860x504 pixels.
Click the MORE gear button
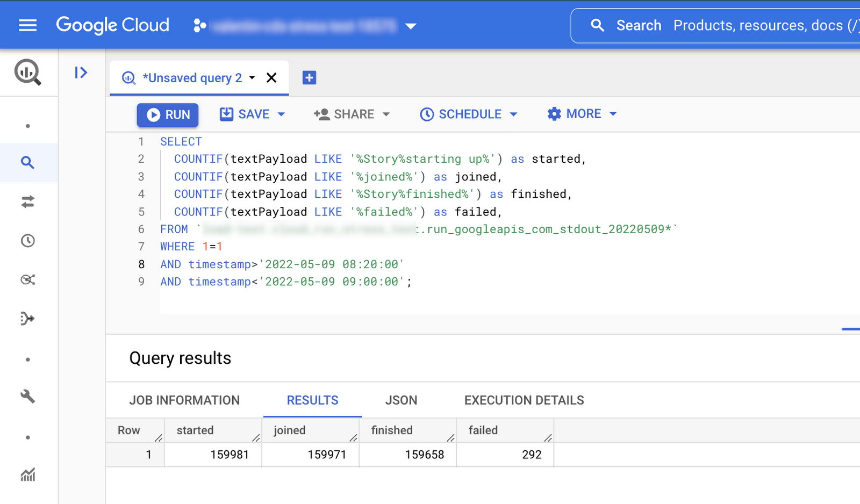574,113
